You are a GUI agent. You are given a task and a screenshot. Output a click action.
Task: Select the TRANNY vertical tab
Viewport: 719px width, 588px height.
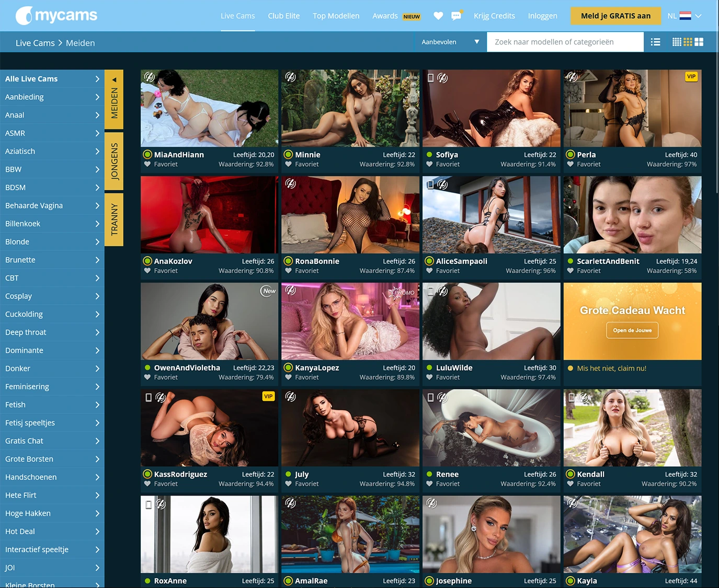click(x=114, y=220)
